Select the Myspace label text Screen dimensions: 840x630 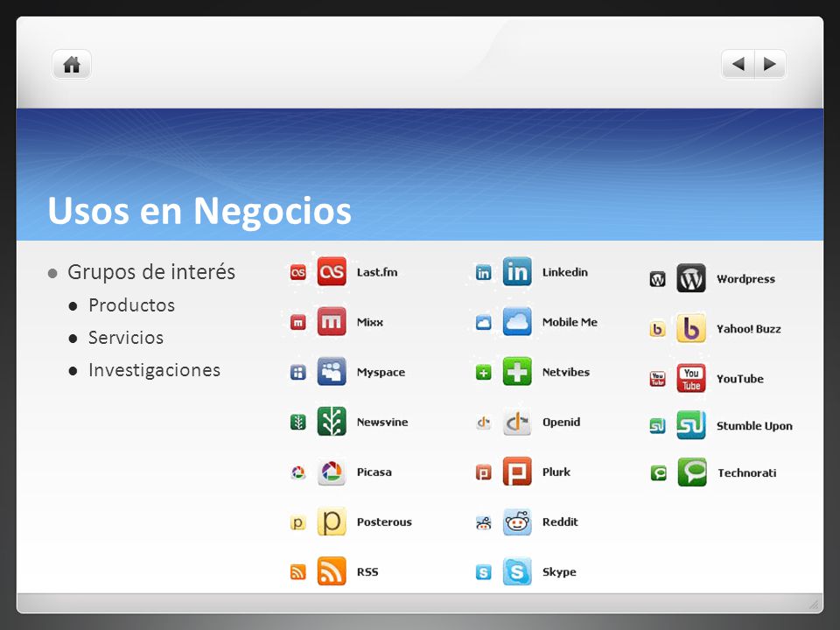(x=381, y=373)
